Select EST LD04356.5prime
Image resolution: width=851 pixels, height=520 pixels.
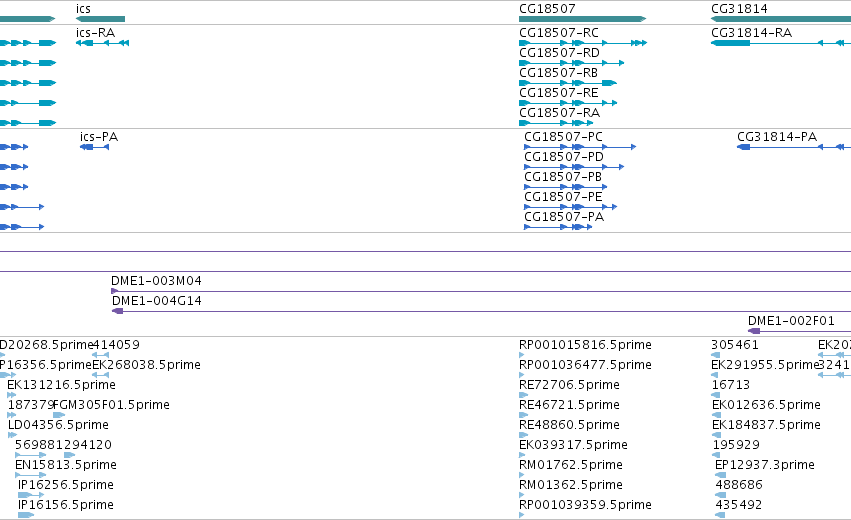[58, 425]
